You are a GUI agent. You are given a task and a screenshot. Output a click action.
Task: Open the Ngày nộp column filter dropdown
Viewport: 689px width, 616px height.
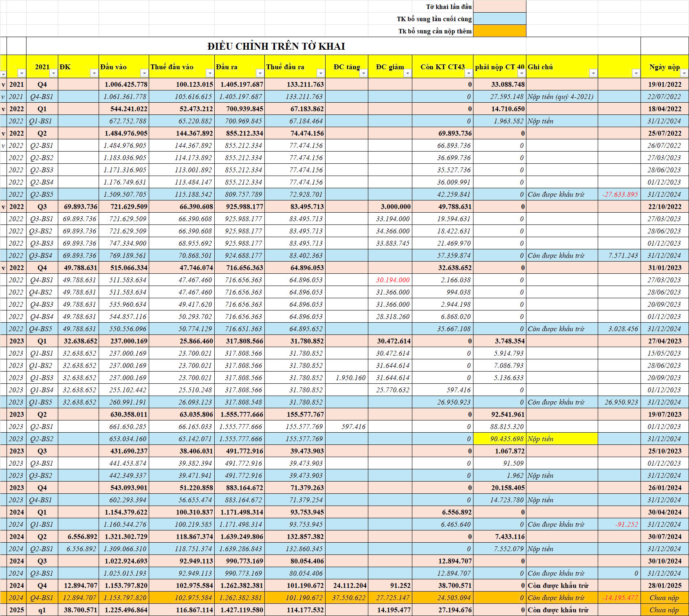point(684,73)
